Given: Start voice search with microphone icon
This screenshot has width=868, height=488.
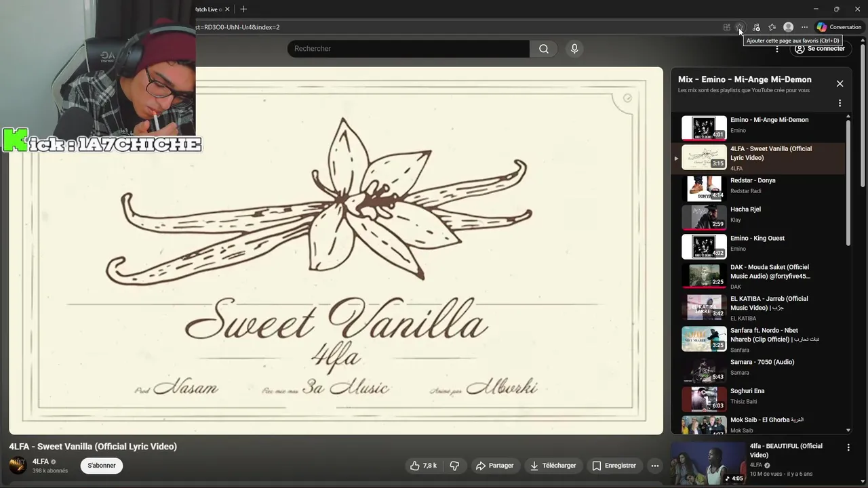Looking at the screenshot, I should coord(574,49).
